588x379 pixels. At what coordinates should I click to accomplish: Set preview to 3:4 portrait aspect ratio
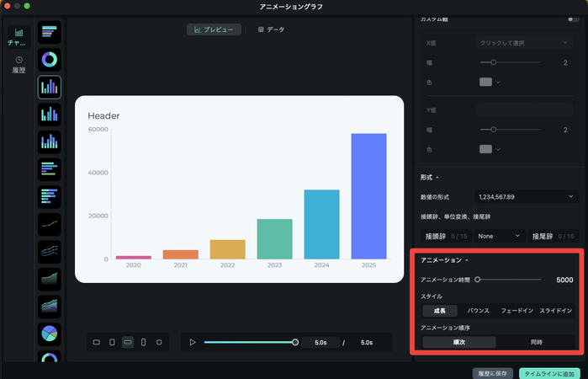click(112, 342)
